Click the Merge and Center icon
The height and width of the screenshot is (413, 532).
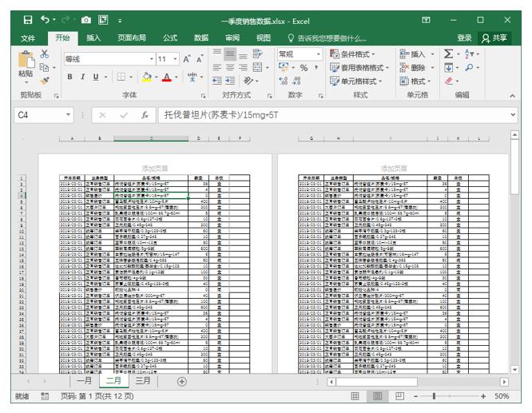click(257, 67)
